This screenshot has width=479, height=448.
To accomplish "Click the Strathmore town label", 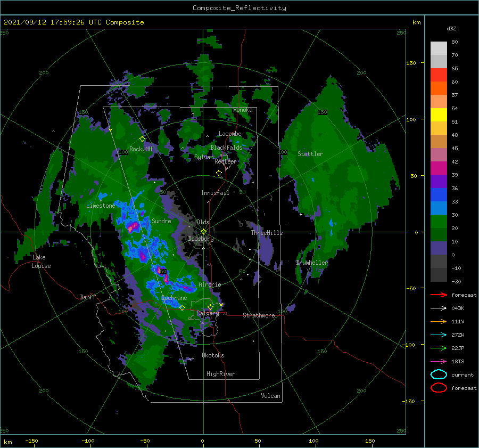I will [x=259, y=315].
